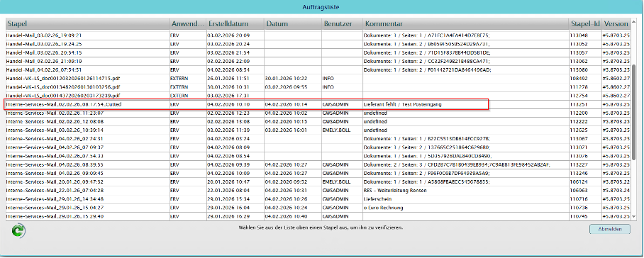This screenshot has height=258, width=644.
Task: Select stapel Interne-Services-Mail_22.01.26_07:04:28
Action: pyautogui.click(x=55, y=191)
